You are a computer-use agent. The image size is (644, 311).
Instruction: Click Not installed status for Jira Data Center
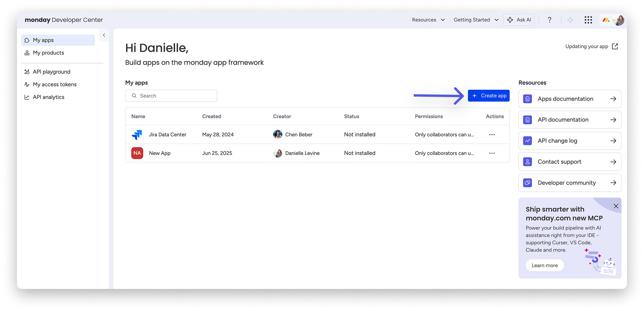(x=360, y=135)
